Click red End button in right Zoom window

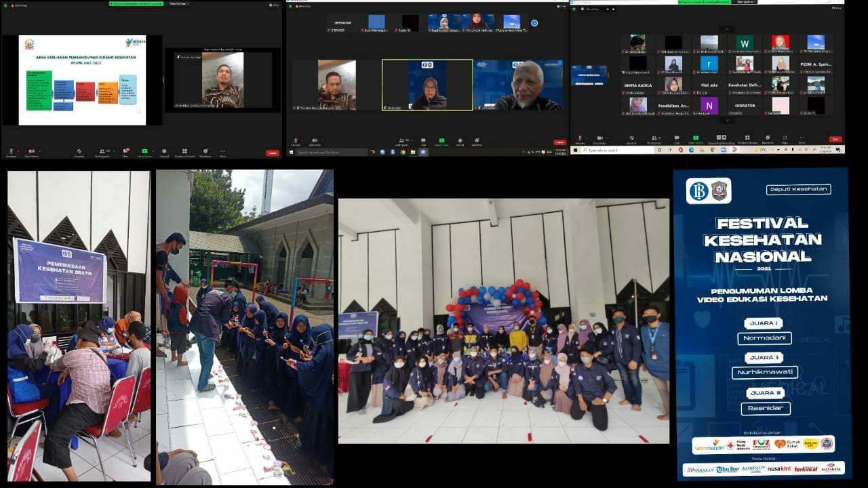coord(835,139)
